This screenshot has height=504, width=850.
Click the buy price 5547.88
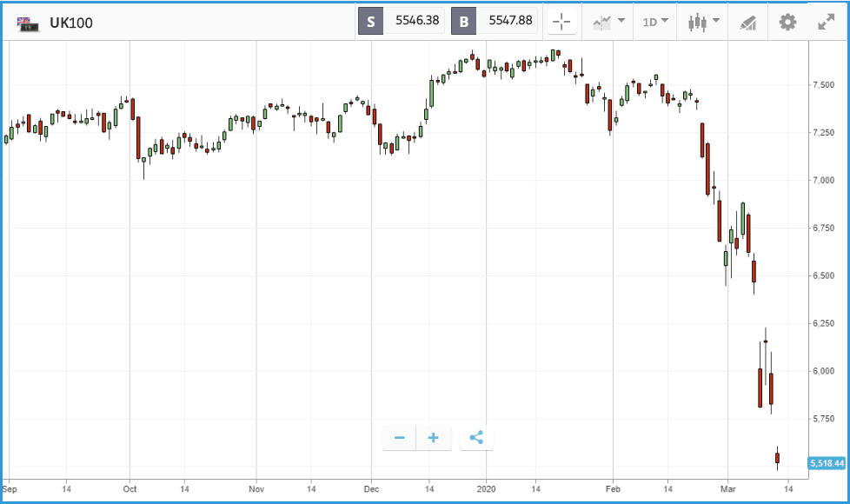click(x=511, y=21)
